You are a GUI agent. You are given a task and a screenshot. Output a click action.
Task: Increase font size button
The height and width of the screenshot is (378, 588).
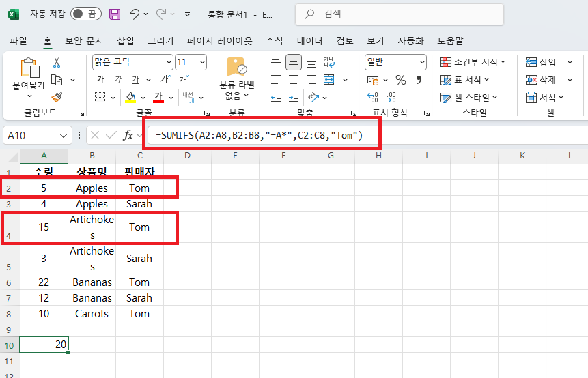[165, 79]
